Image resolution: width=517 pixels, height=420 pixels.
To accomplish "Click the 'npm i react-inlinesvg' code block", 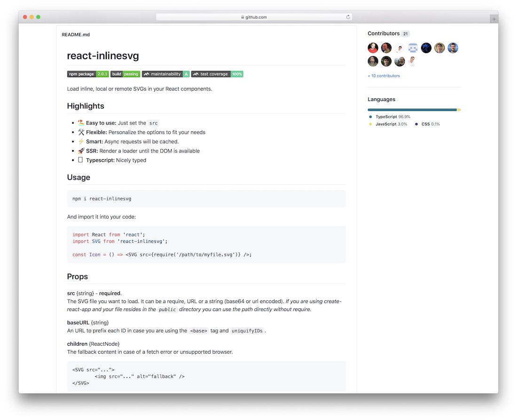I will 206,199.
